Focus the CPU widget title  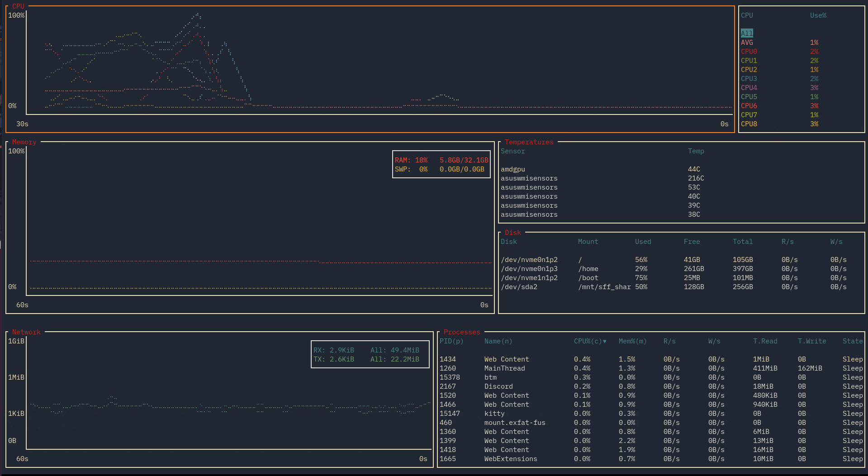[18, 6]
